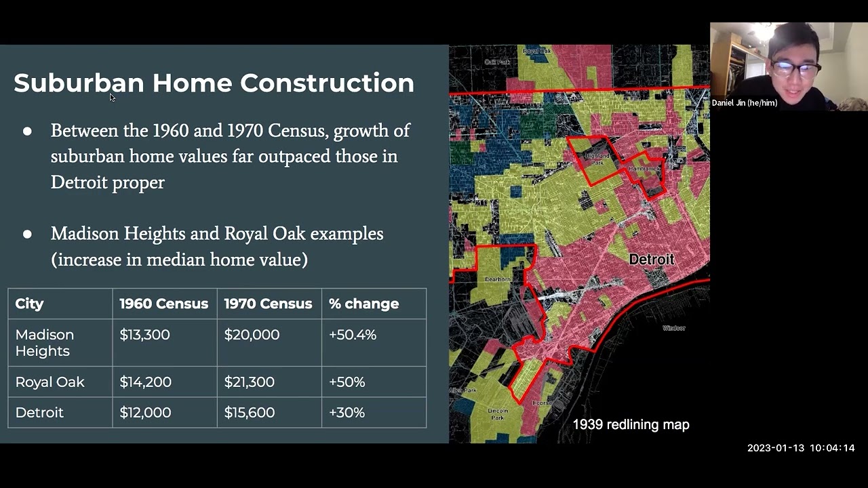Select the '% change' column header
The image size is (868, 488).
pos(374,304)
